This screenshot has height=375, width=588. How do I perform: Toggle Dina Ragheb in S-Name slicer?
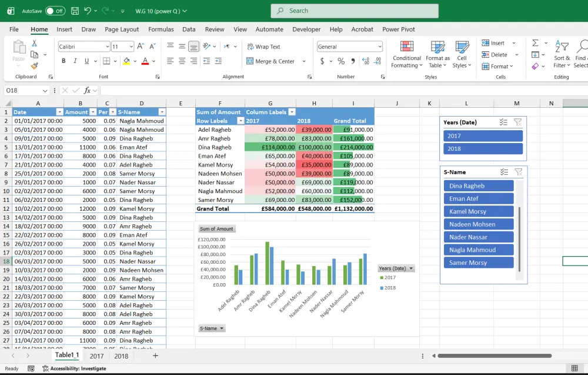coord(479,186)
